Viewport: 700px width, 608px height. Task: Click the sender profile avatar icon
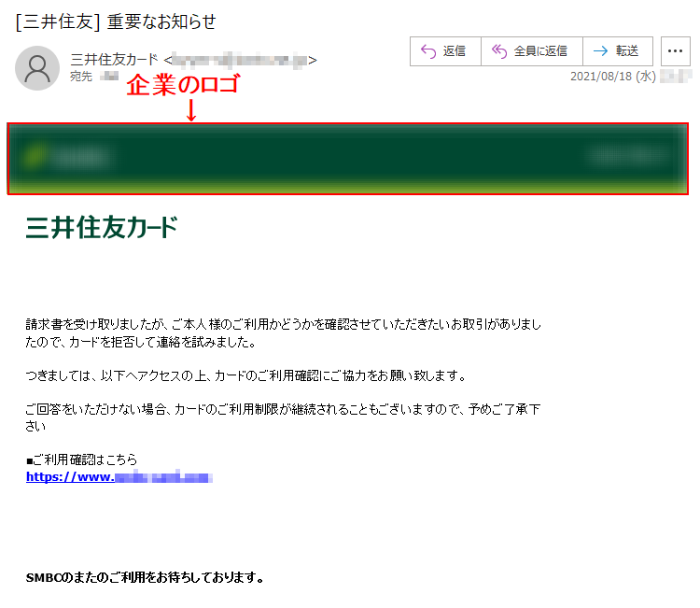(x=37, y=68)
